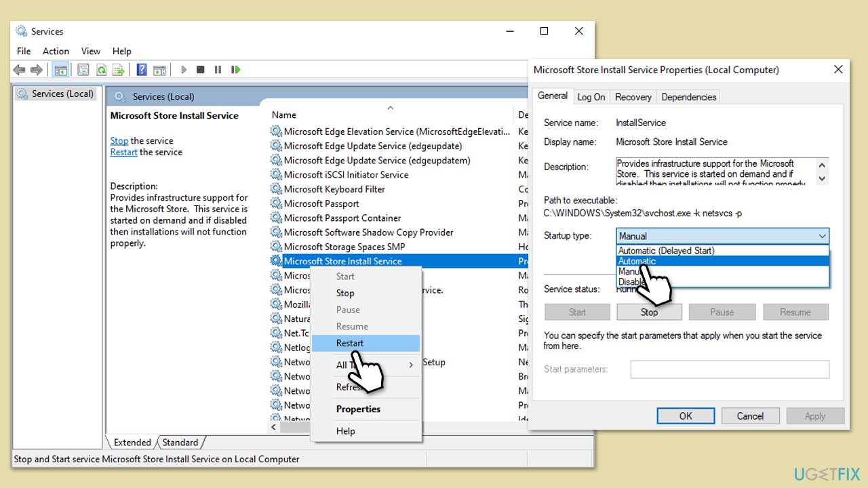Viewport: 868px width, 488px height.
Task: Stop the service via the toolbar stop icon
Action: click(x=200, y=69)
